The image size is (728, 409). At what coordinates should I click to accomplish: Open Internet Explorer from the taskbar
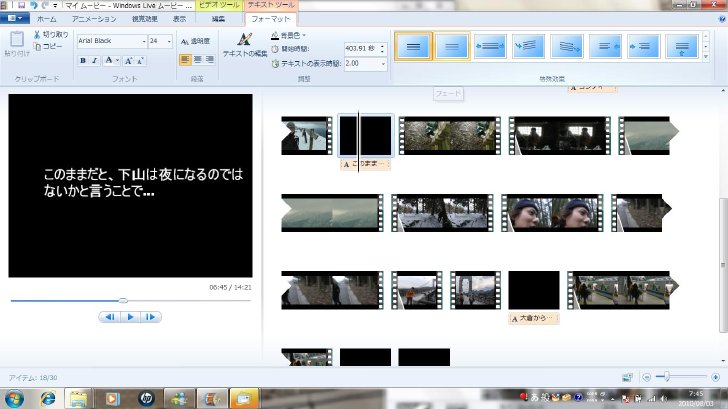coord(48,399)
